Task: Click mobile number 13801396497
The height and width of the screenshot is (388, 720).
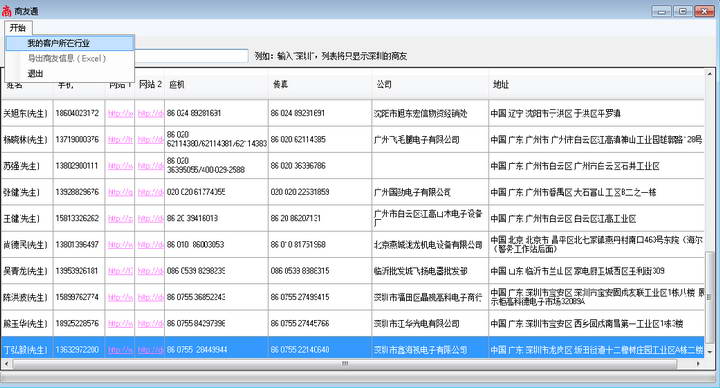Action: 79,245
